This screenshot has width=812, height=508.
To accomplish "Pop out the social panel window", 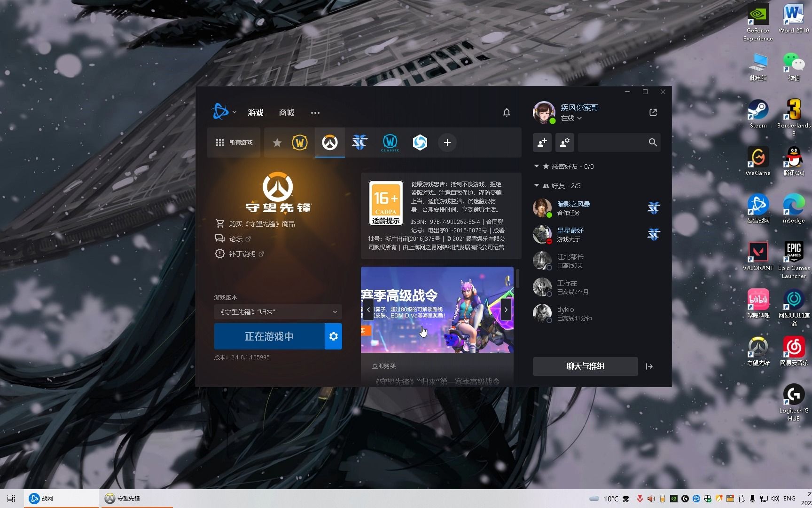I will (653, 112).
